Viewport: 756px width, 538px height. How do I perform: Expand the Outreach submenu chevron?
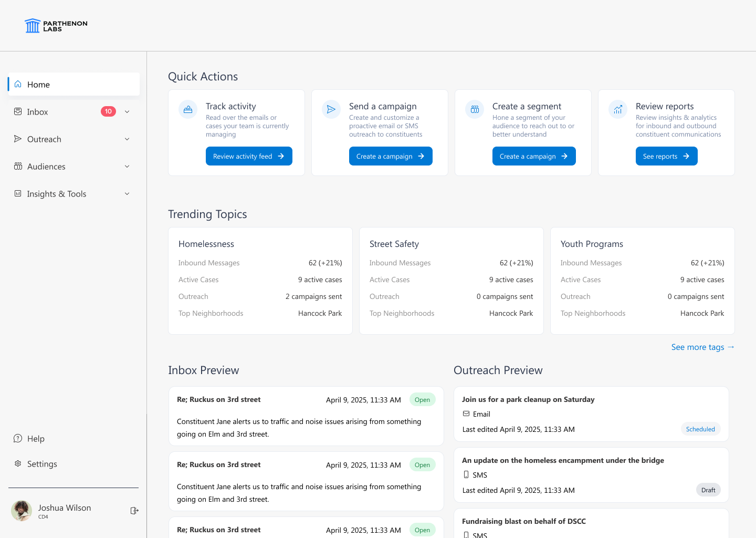127,139
